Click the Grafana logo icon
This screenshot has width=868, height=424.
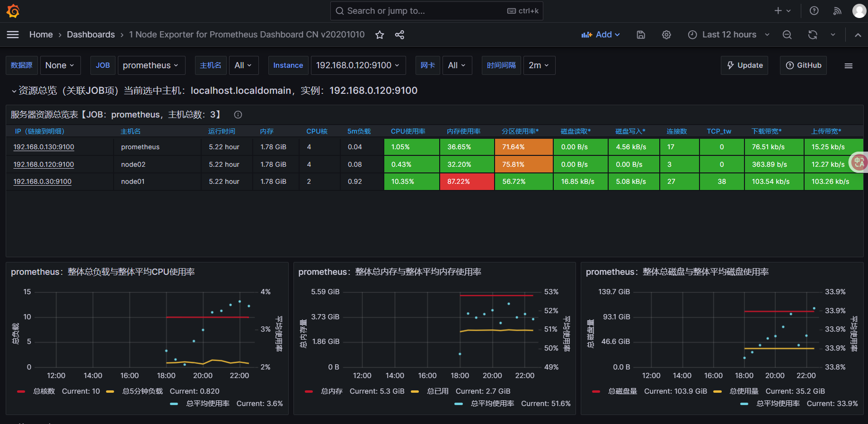click(13, 11)
